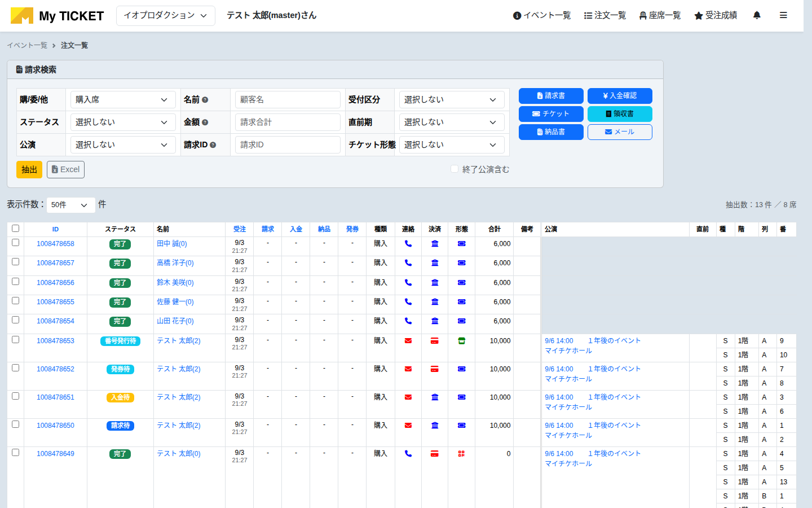Click bank icon in order 1008478651 row
The width and height of the screenshot is (812, 508).
pyautogui.click(x=435, y=397)
